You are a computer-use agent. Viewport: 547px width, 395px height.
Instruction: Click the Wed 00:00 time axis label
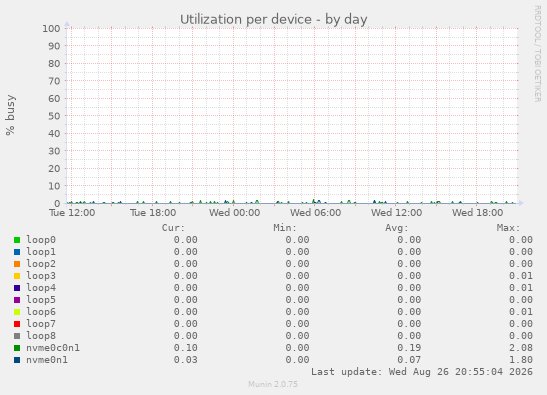point(234,213)
